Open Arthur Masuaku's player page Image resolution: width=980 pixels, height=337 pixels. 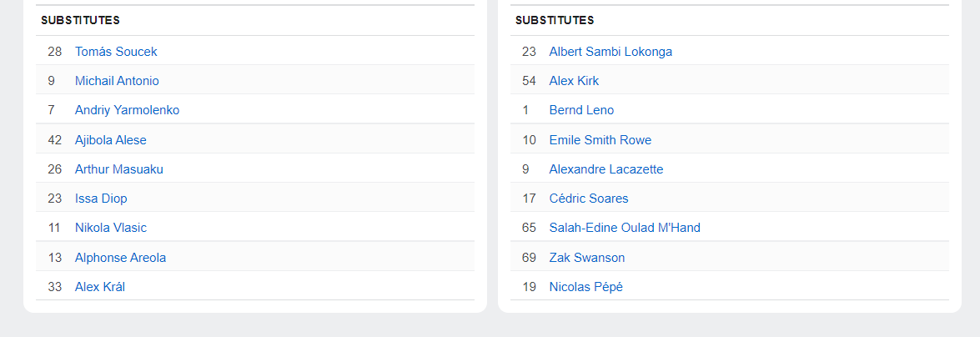coord(118,169)
